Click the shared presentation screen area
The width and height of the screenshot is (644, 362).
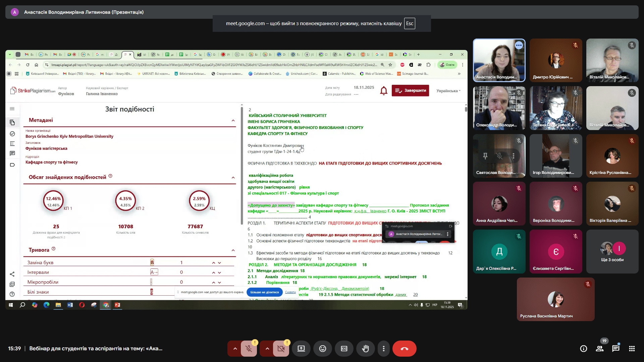[x=236, y=179]
